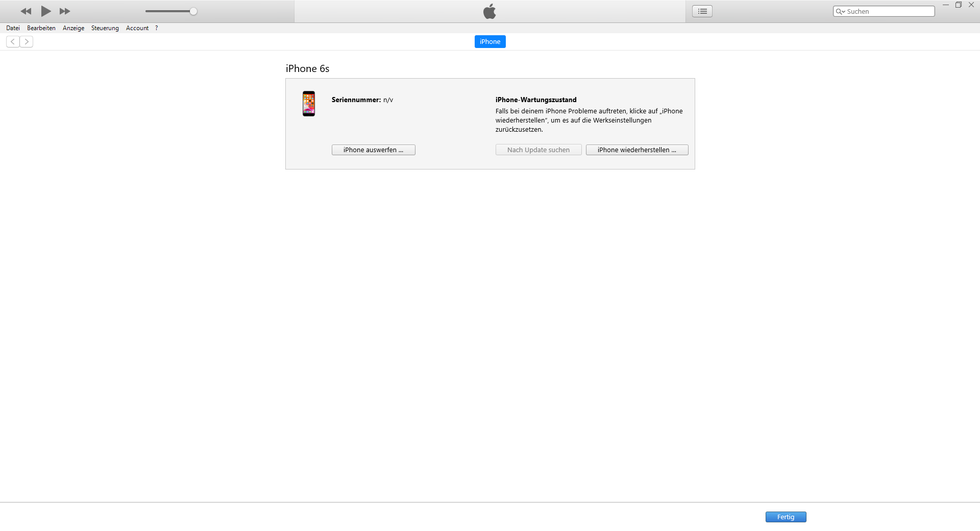Open the Steuerung menu
The width and height of the screenshot is (980, 531).
pos(105,28)
